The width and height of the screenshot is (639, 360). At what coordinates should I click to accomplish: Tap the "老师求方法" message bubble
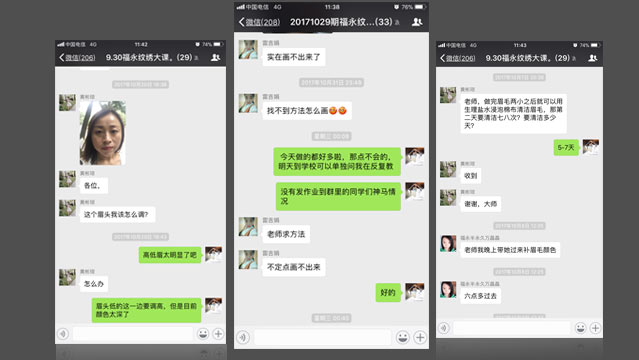click(x=286, y=234)
